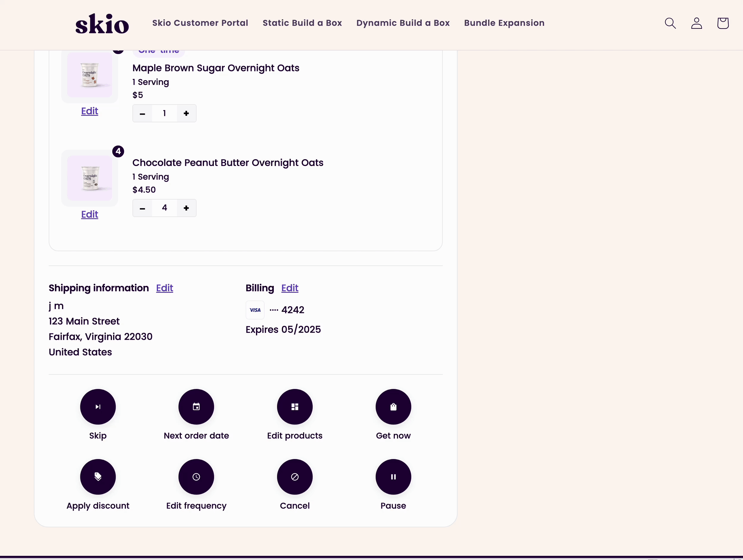743x560 pixels.
Task: Open the Next order date calendar icon
Action: pyautogui.click(x=196, y=406)
